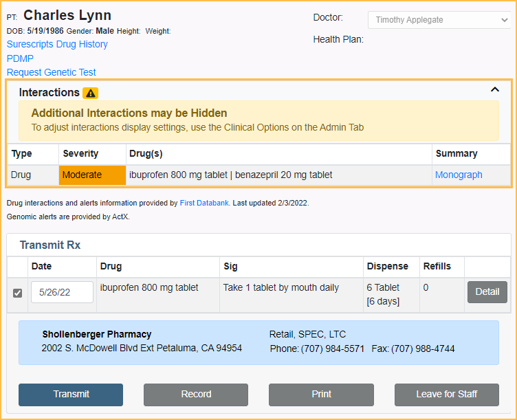Click the interactions warning triangle icon
Screen dimensions: 517x420
coord(90,93)
